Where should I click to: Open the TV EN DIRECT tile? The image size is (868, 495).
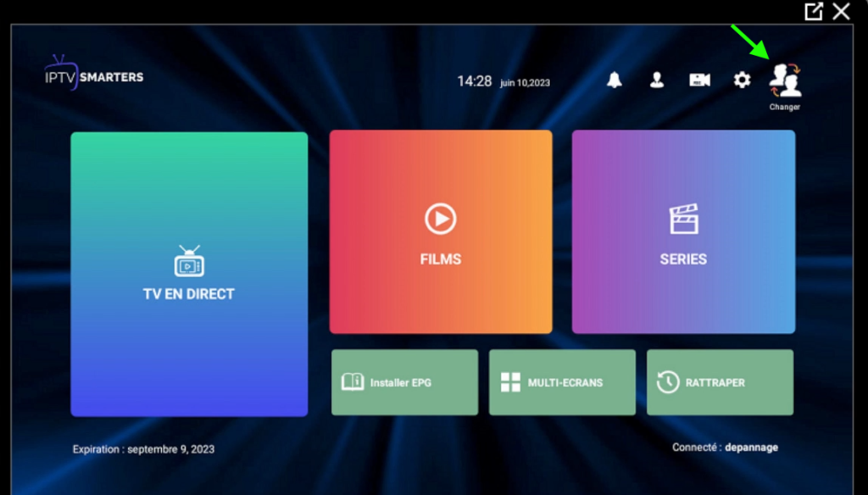coord(189,274)
